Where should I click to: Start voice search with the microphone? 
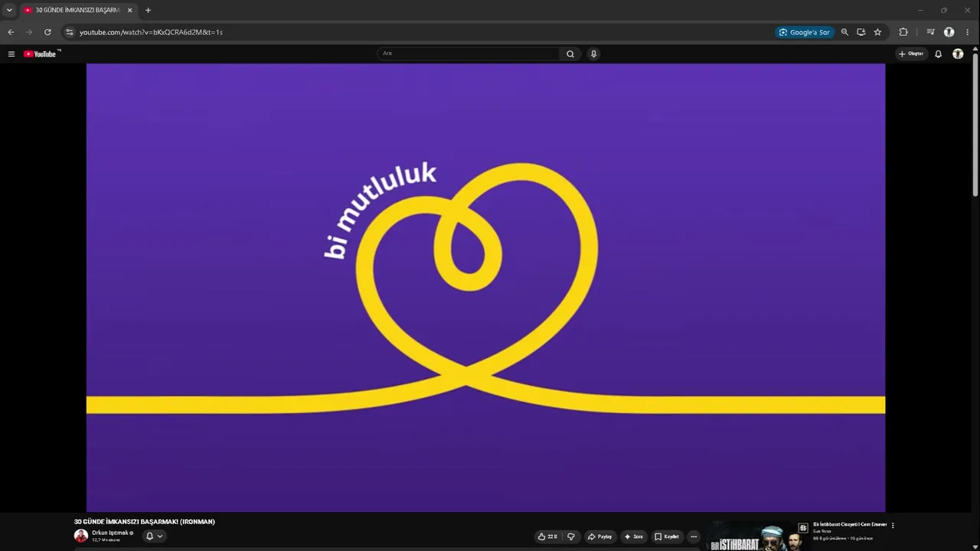pyautogui.click(x=593, y=54)
